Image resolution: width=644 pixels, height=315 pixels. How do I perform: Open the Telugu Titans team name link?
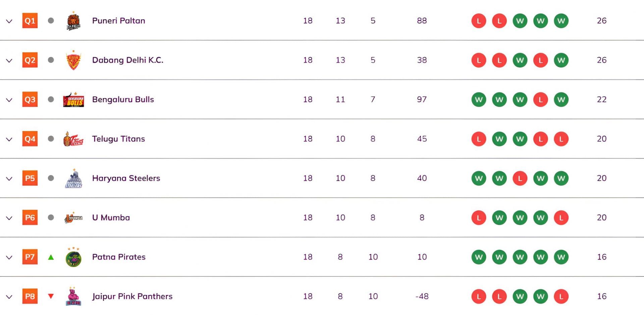(x=118, y=139)
